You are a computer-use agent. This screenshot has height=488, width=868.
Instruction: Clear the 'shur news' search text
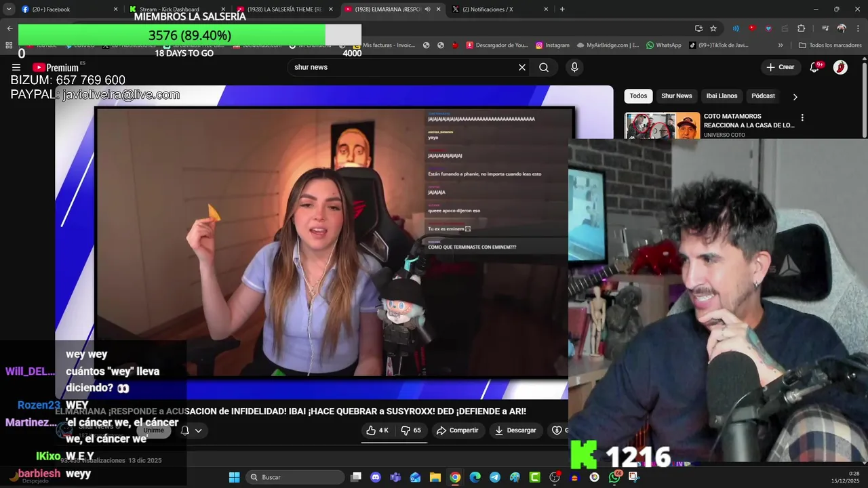click(522, 67)
